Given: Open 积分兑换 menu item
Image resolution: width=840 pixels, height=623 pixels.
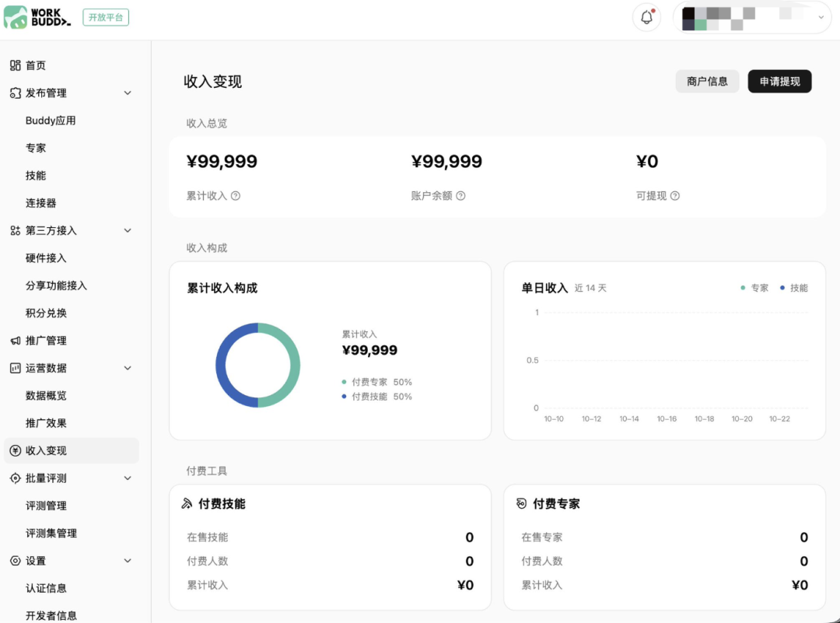Looking at the screenshot, I should tap(46, 313).
